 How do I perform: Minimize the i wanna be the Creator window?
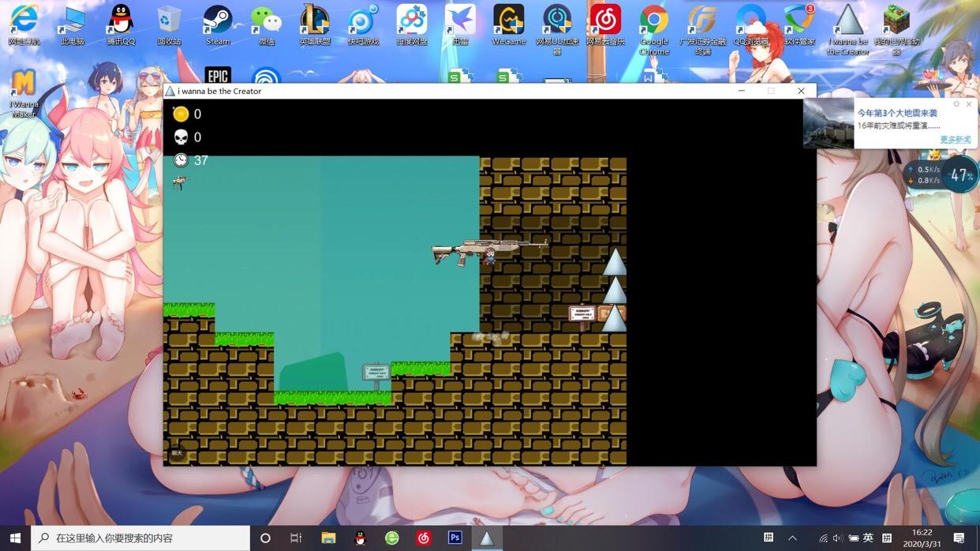pyautogui.click(x=741, y=91)
